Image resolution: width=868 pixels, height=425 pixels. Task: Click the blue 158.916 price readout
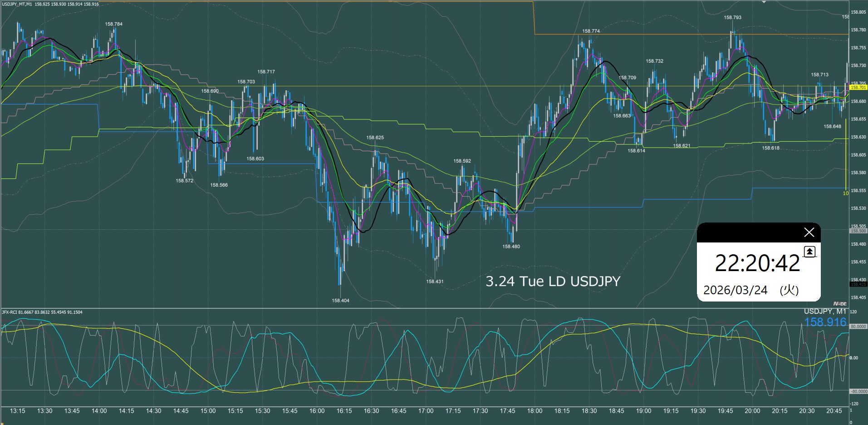coord(825,322)
